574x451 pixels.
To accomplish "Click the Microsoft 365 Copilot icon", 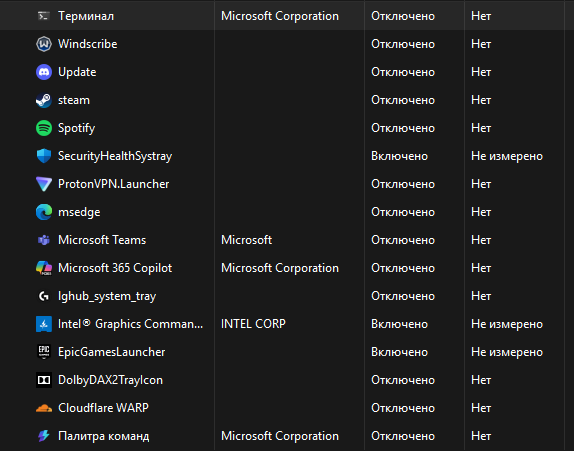I will click(44, 268).
